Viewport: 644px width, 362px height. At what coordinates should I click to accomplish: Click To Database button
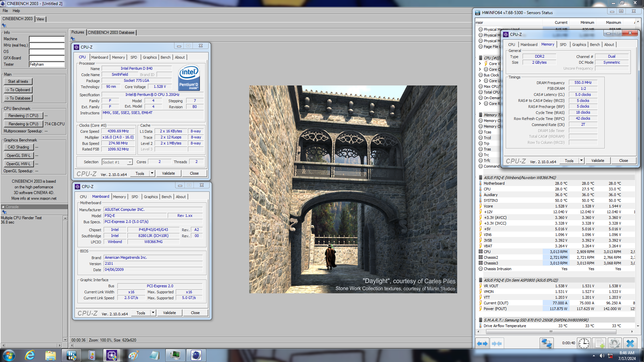click(18, 98)
